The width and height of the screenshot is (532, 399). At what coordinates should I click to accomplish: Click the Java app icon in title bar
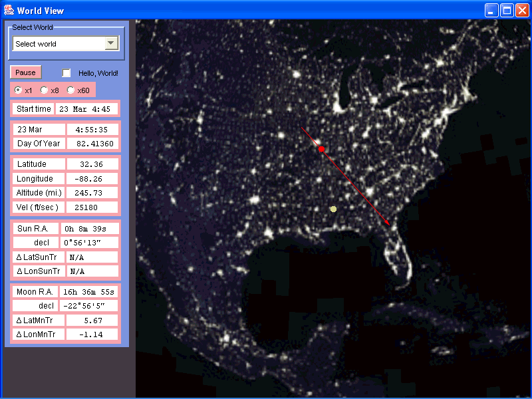[x=9, y=9]
